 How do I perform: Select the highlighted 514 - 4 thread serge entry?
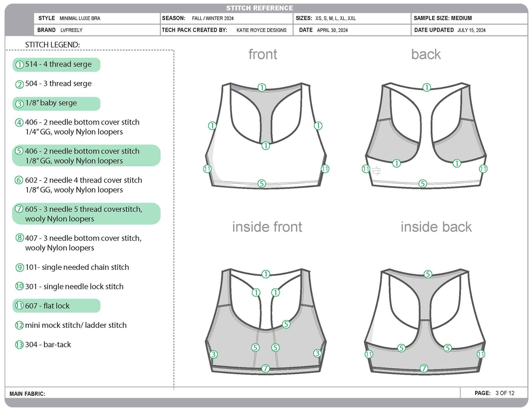click(56, 65)
